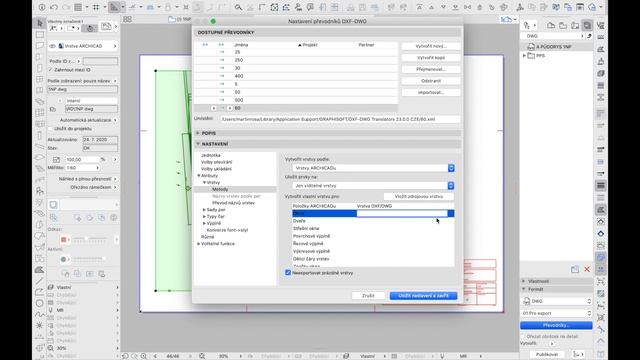Viewport: 640px width, 360px height.
Task: Select the Arrow tool in the toolbox
Action: pyautogui.click(x=40, y=23)
